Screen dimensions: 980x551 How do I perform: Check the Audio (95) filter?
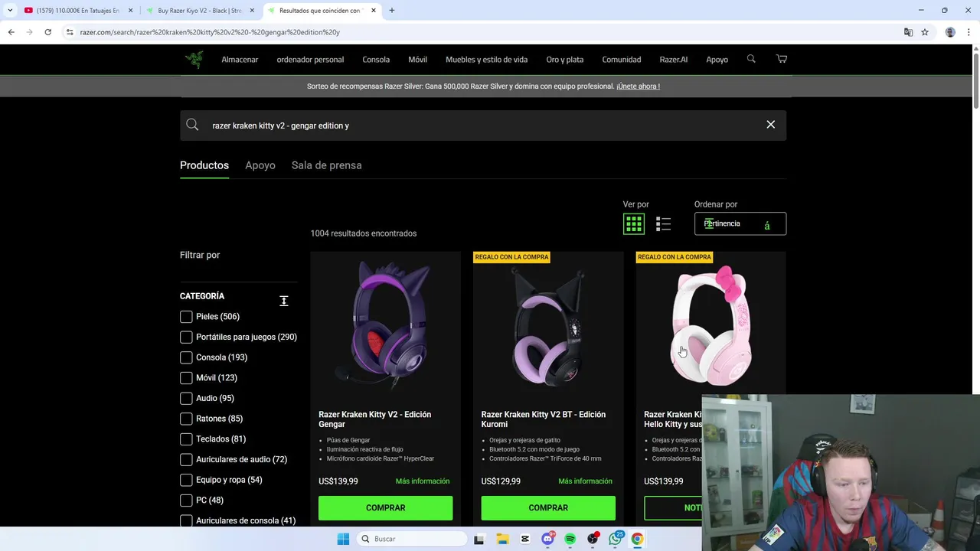pos(186,398)
